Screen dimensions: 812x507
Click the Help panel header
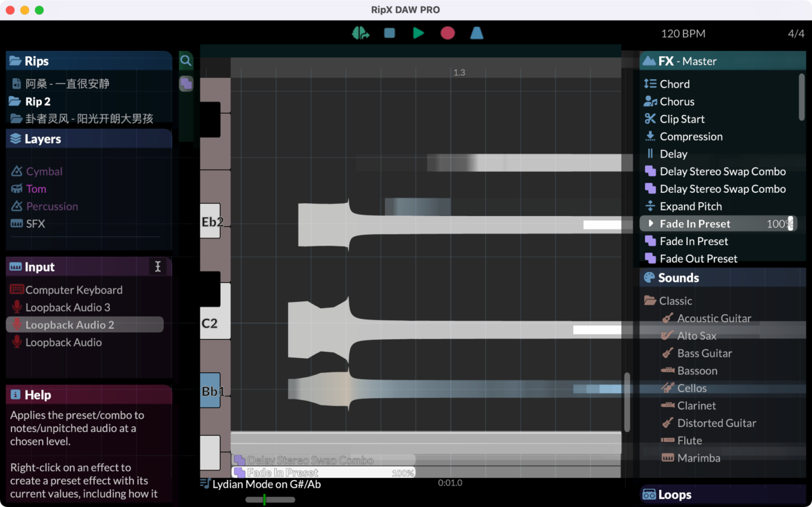click(x=89, y=395)
